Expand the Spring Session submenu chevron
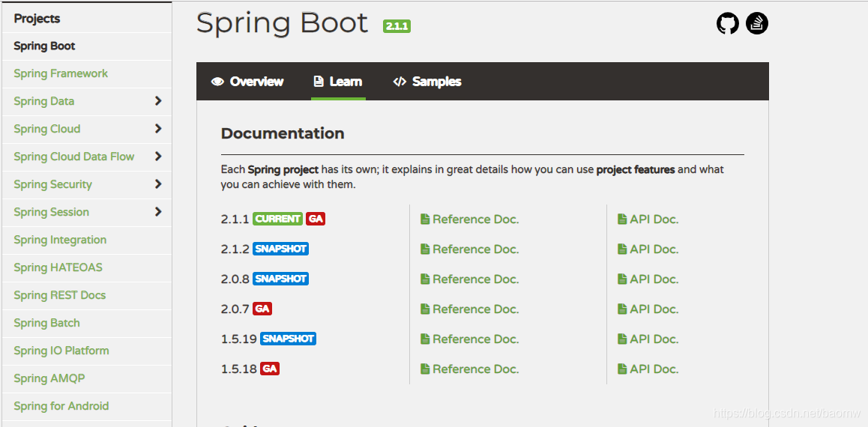The width and height of the screenshot is (868, 427). 158,211
